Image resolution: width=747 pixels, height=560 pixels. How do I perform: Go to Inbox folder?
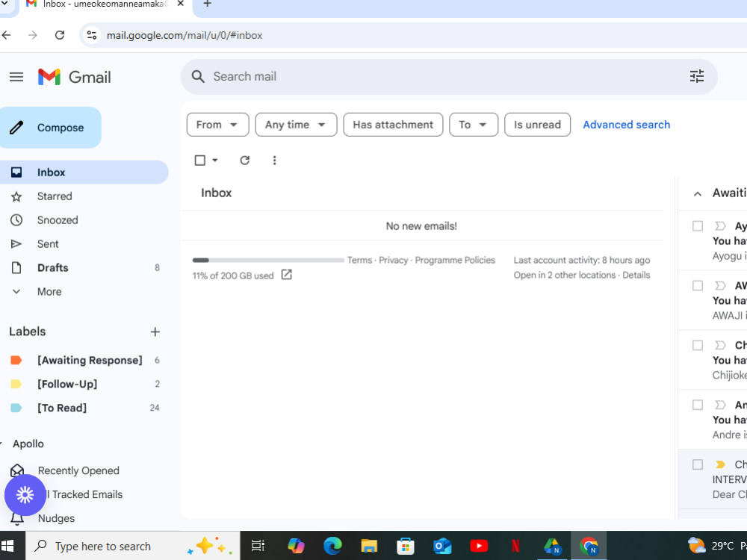click(84, 172)
